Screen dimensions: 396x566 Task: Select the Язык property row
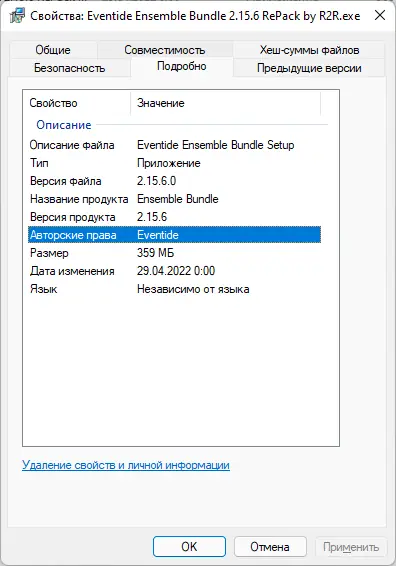(x=174, y=289)
